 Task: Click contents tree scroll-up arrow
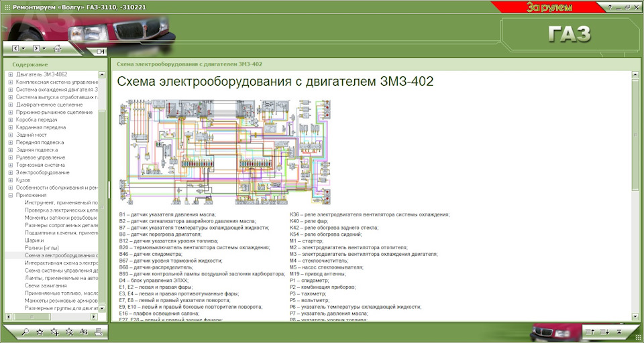click(x=102, y=75)
